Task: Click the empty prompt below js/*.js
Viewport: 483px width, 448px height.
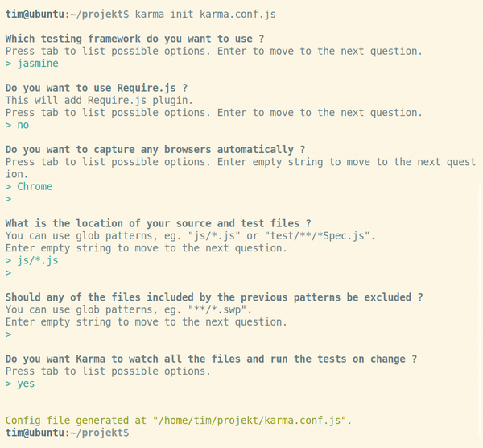Action: 8,273
